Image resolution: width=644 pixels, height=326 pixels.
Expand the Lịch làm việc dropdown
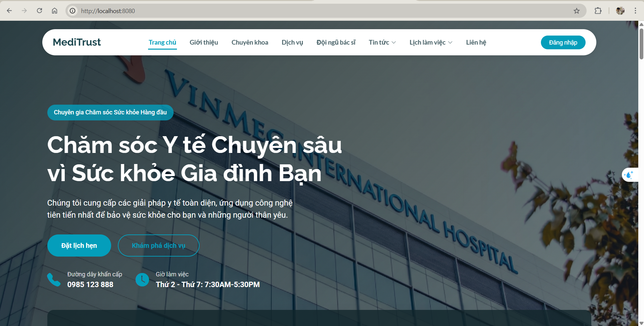(431, 43)
